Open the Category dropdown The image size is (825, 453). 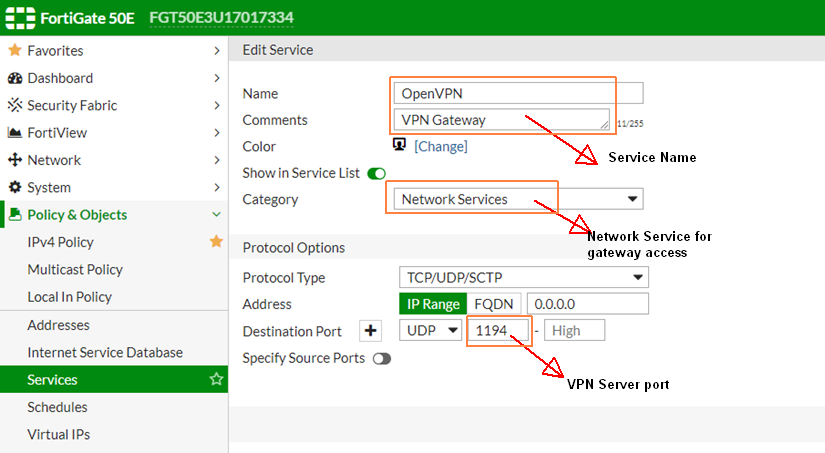(x=518, y=199)
